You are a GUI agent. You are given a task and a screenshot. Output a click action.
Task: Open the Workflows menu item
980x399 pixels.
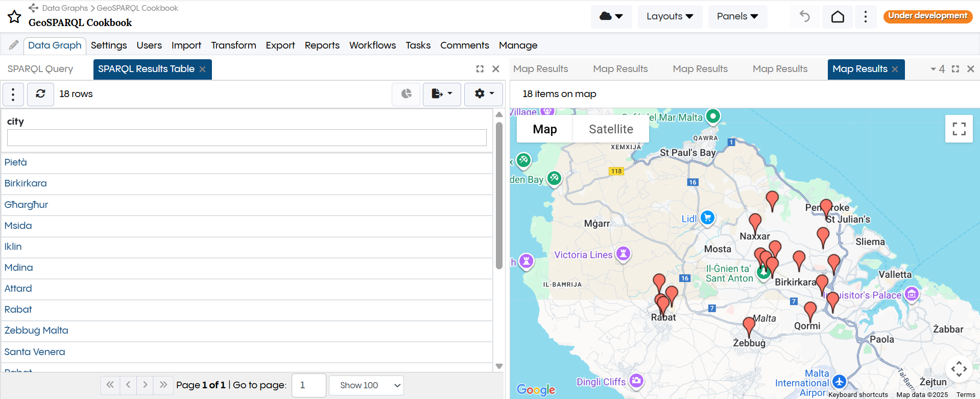[x=372, y=45]
